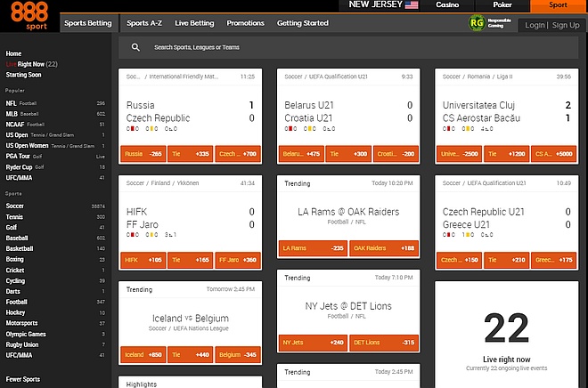Bet on Belgium at -345
The height and width of the screenshot is (388, 588).
click(238, 355)
